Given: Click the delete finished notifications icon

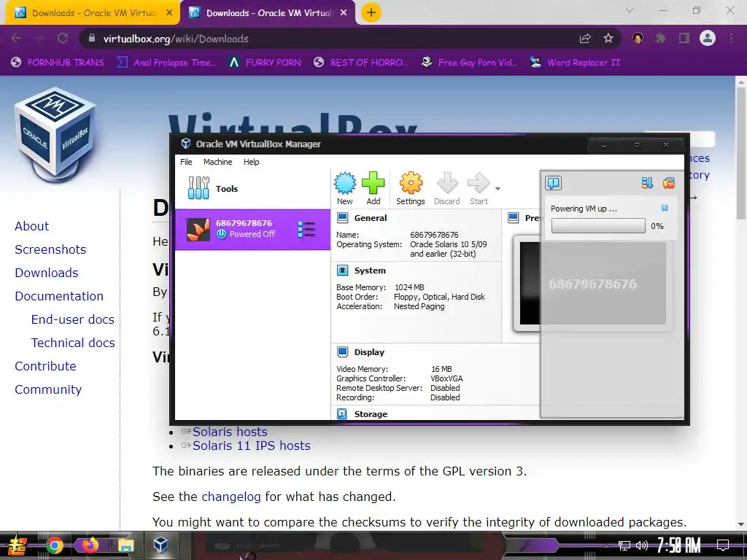Looking at the screenshot, I should point(669,183).
